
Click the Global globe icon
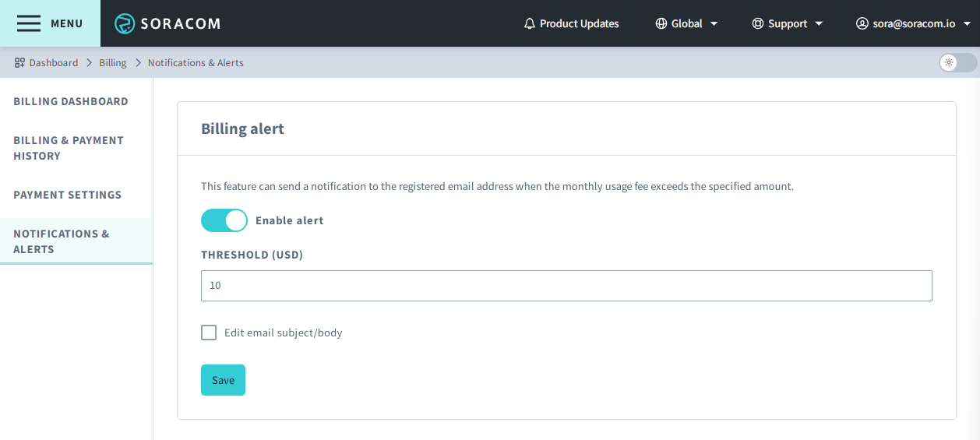click(661, 23)
